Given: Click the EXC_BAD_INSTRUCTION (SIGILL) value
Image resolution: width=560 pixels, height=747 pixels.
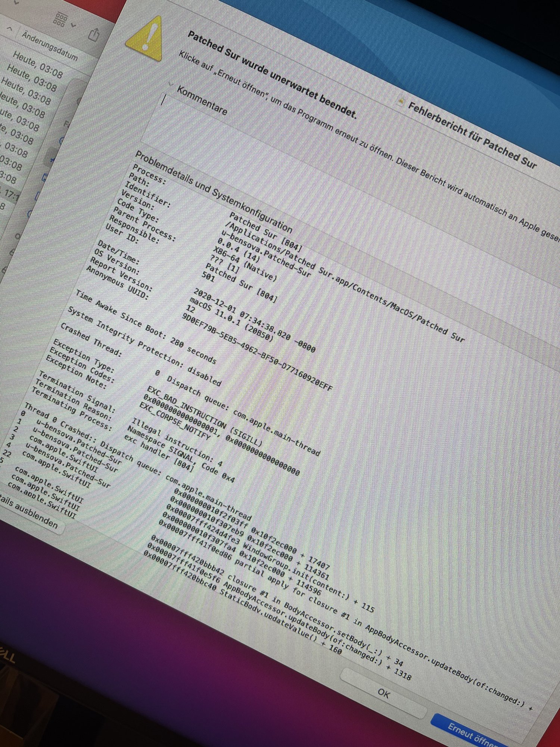Looking at the screenshot, I should click(x=205, y=416).
